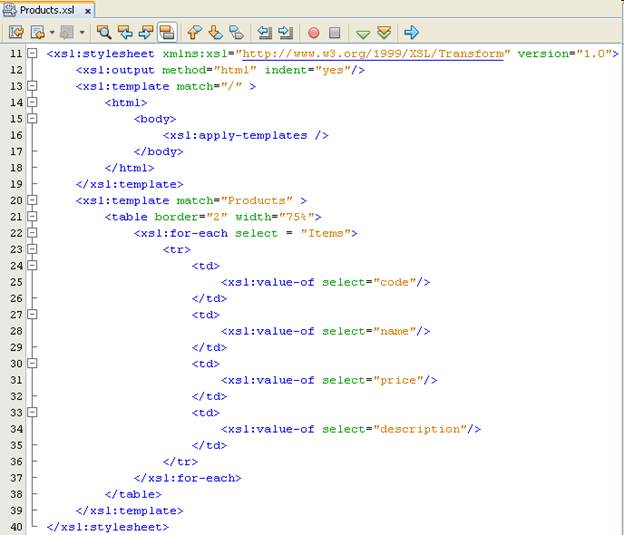
Task: Click the Products.xsl file icon in the tab
Action: (x=10, y=10)
